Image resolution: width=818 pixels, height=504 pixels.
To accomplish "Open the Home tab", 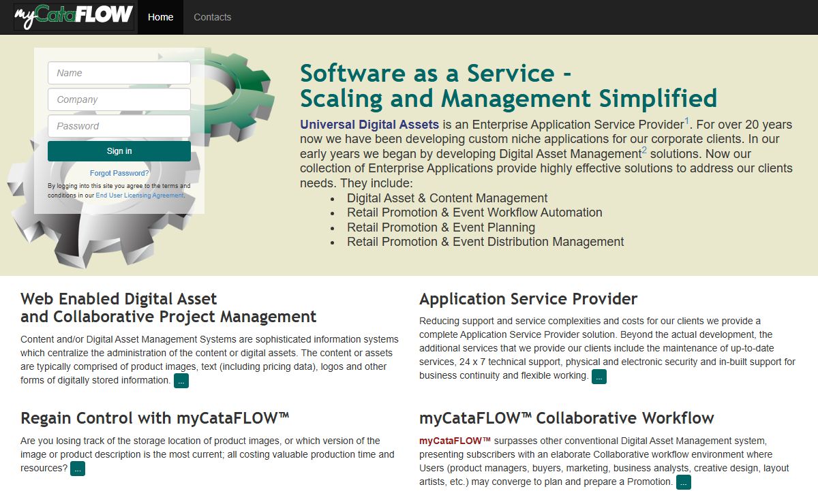I will coord(161,17).
